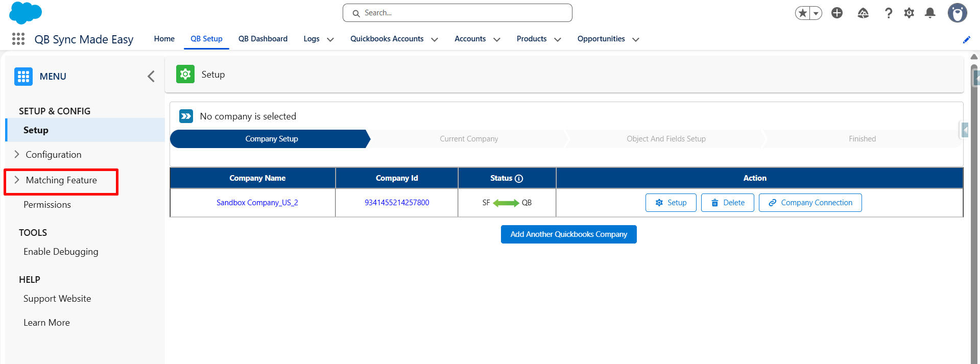Click inside the global Search field

(x=457, y=13)
